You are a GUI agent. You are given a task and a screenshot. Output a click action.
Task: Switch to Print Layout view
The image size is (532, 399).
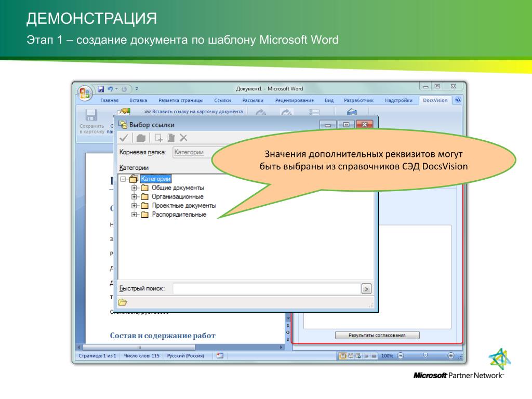click(x=343, y=356)
